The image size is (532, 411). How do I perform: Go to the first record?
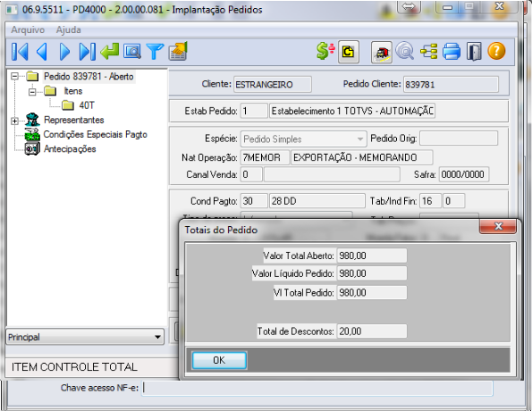point(20,52)
